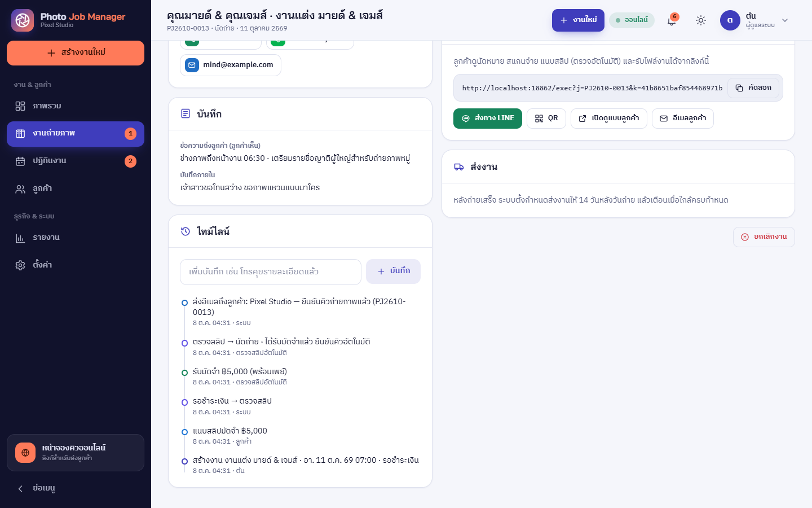Open ตั้งค่า settings gear icon

pos(20,265)
